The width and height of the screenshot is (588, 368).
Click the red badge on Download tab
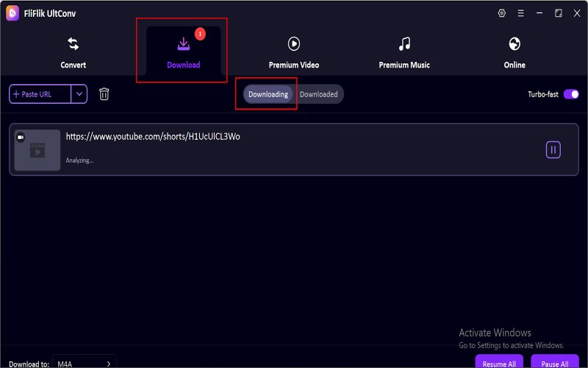200,34
